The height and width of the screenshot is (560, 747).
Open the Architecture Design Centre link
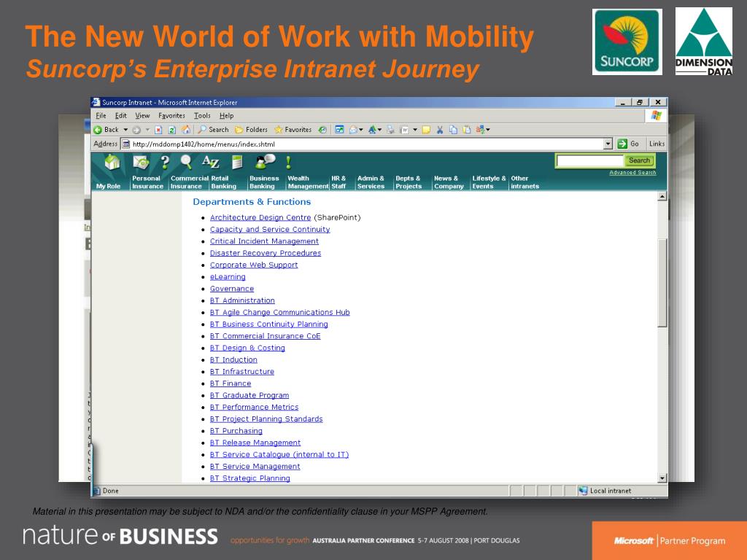[260, 217]
